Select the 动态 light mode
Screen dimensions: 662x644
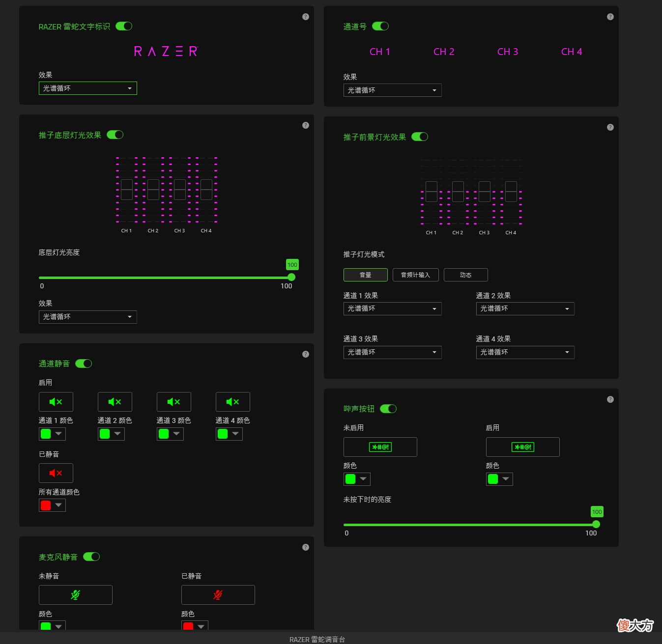466,275
